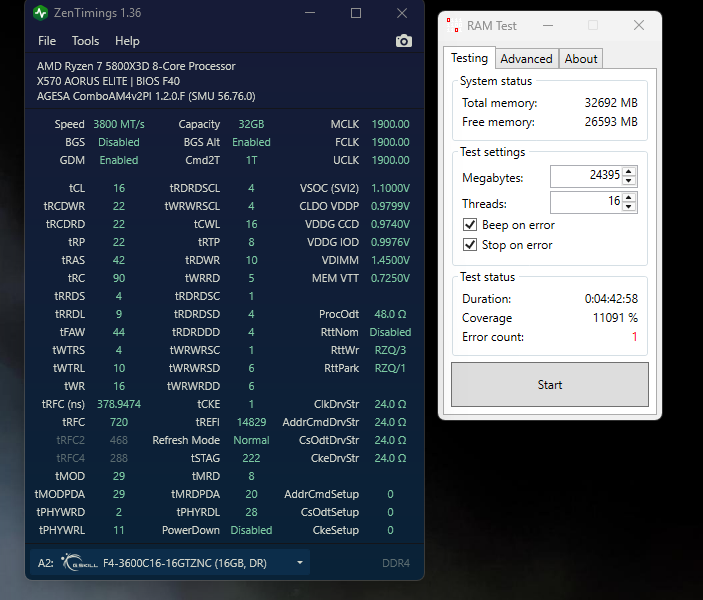Click the AGESA ComboAM4v2PI version line
The image size is (703, 600).
pyautogui.click(x=146, y=96)
